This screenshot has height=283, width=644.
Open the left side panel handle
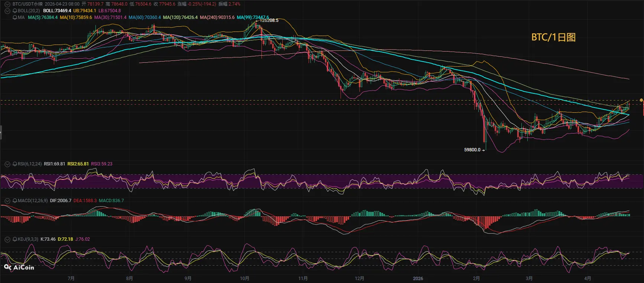coord(1,132)
